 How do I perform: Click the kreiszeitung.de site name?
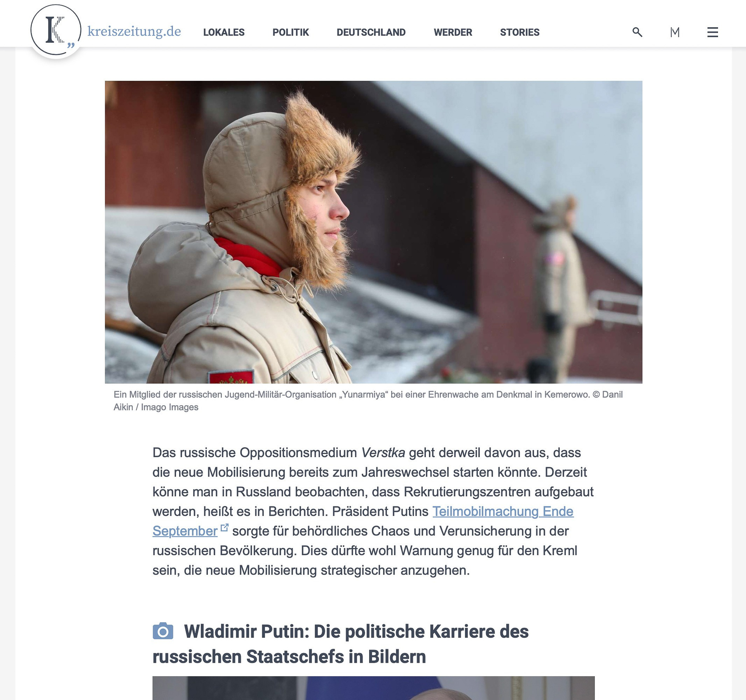tap(134, 31)
